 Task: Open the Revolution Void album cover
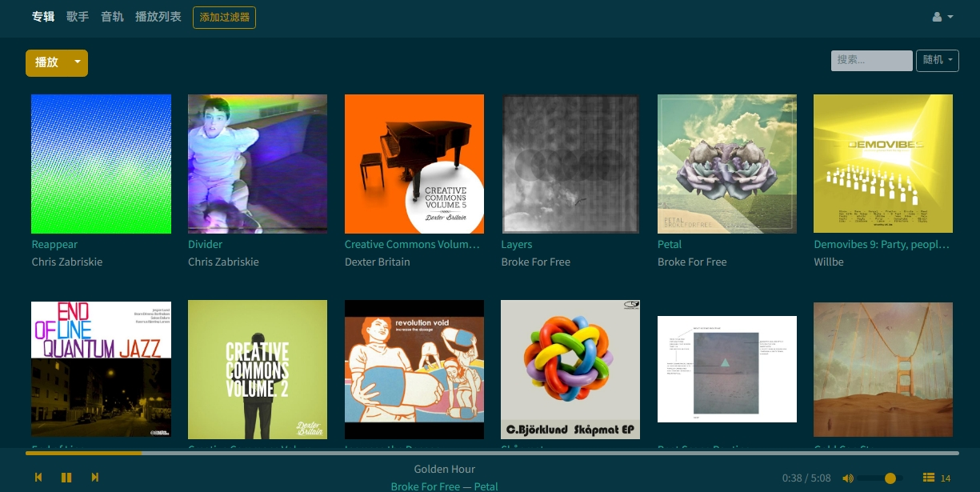(x=414, y=370)
